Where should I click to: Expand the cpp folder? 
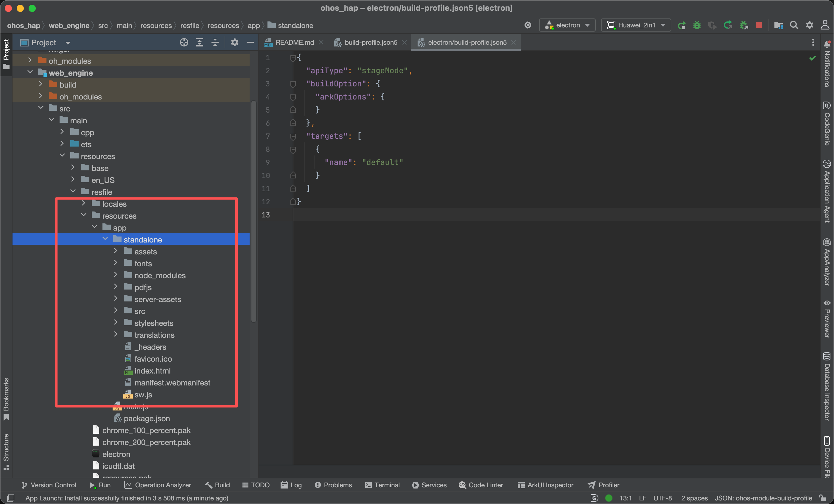pyautogui.click(x=62, y=132)
